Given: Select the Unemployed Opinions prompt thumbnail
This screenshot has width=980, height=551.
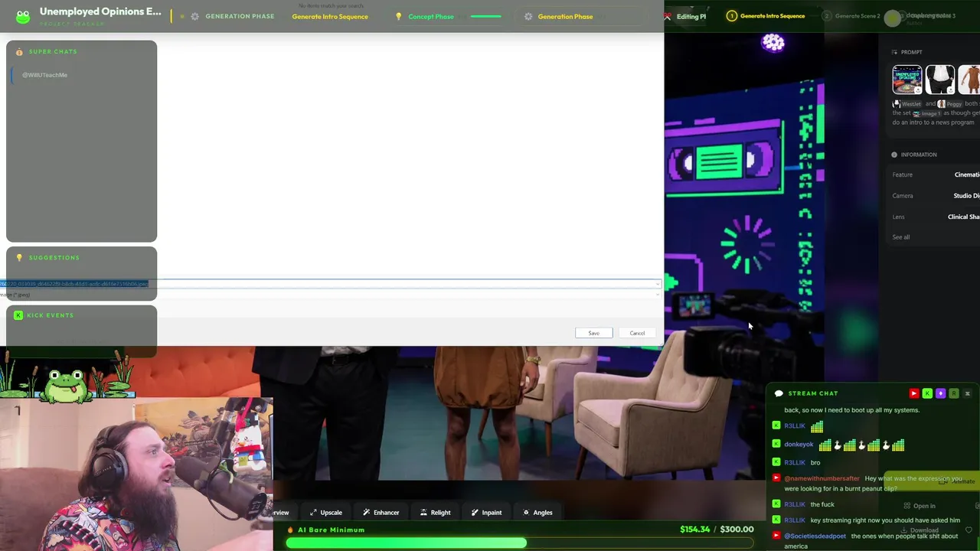Looking at the screenshot, I should pyautogui.click(x=907, y=80).
